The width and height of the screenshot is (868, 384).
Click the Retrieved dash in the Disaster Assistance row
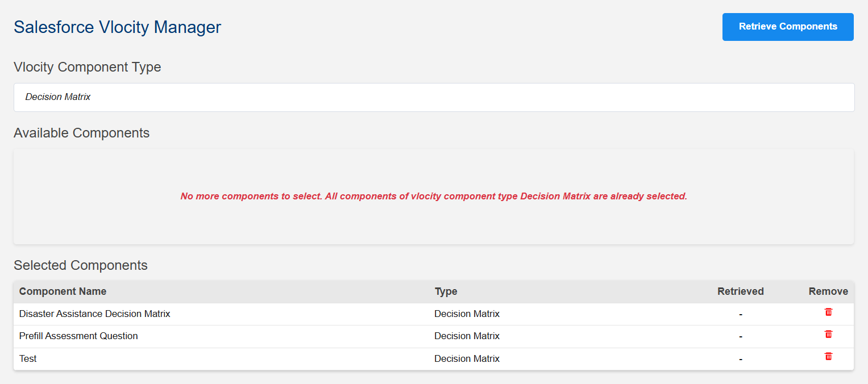coord(741,314)
